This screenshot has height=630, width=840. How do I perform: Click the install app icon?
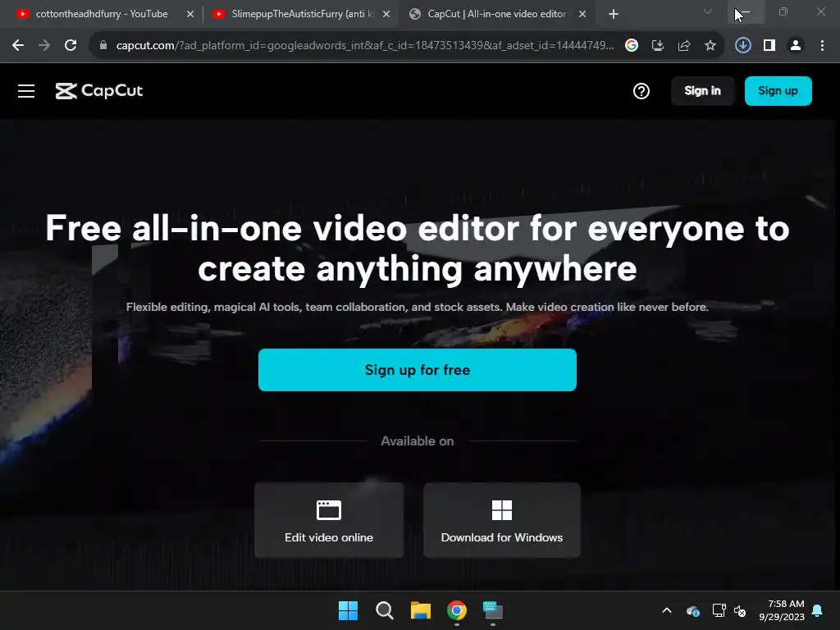pyautogui.click(x=658, y=46)
